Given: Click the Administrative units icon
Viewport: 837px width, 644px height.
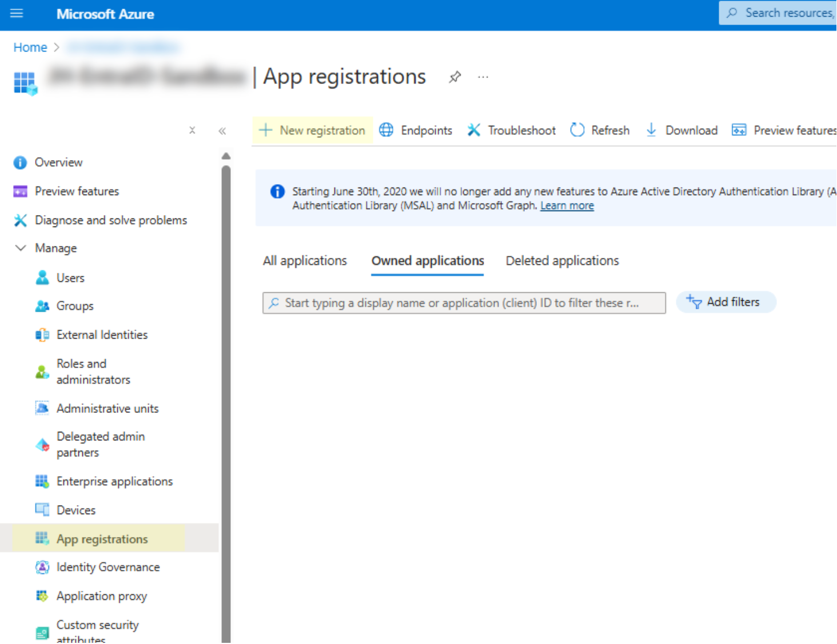Looking at the screenshot, I should pos(42,408).
